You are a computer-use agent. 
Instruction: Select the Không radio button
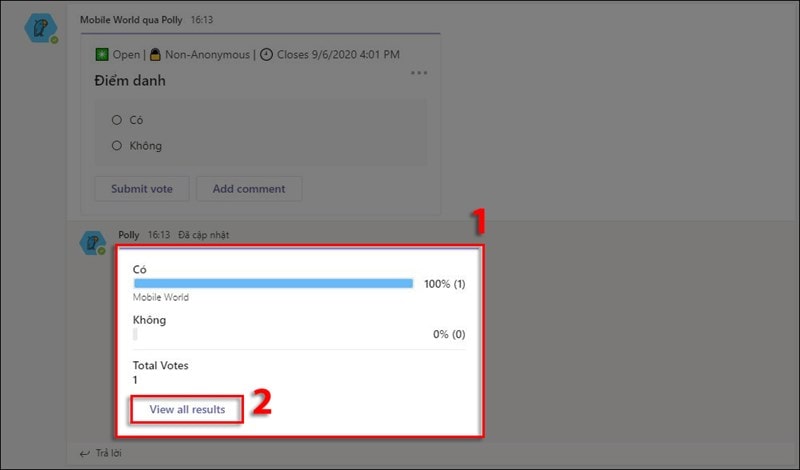click(117, 146)
